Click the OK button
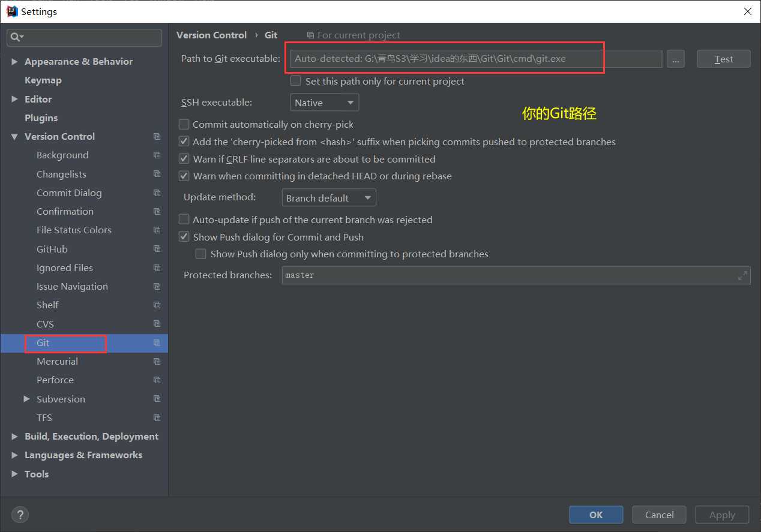 coord(596,515)
